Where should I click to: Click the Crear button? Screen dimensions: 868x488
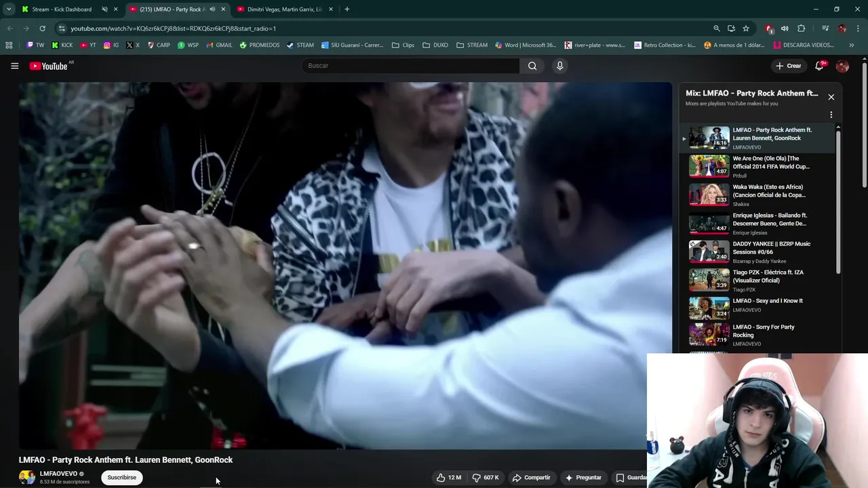[x=789, y=66]
